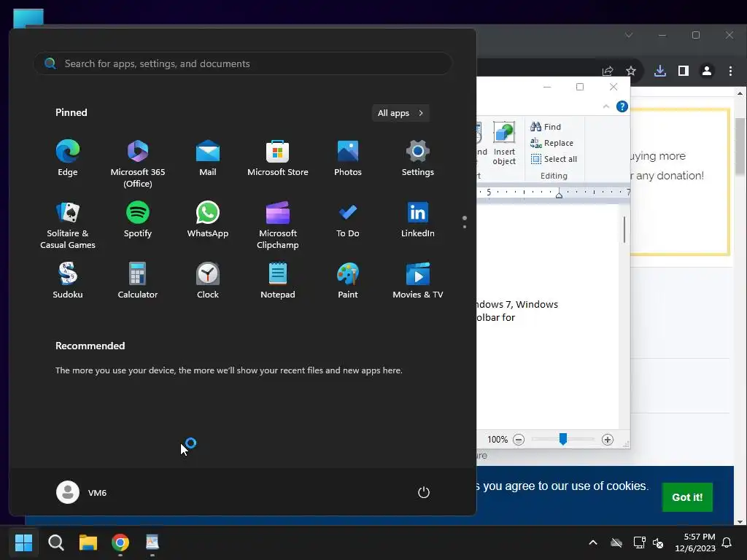Click the Windows Start button on taskbar
Viewport: 747px width, 560px height.
[23, 542]
